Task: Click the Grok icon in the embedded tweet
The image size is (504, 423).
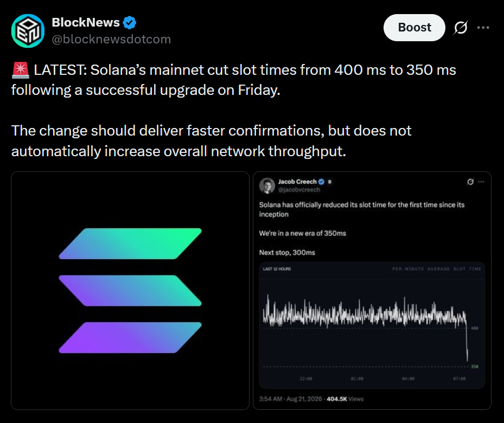Action: [470, 182]
